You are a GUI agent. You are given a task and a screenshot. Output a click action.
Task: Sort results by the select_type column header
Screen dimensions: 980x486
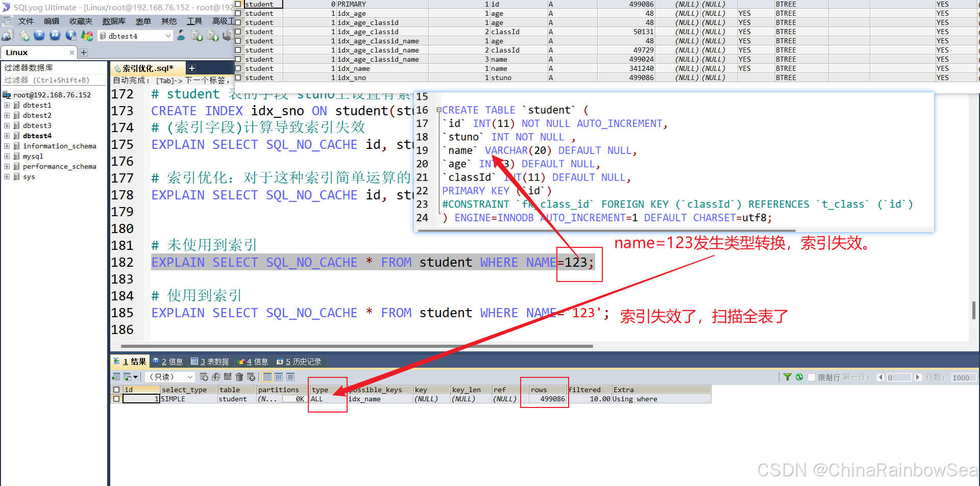click(189, 390)
